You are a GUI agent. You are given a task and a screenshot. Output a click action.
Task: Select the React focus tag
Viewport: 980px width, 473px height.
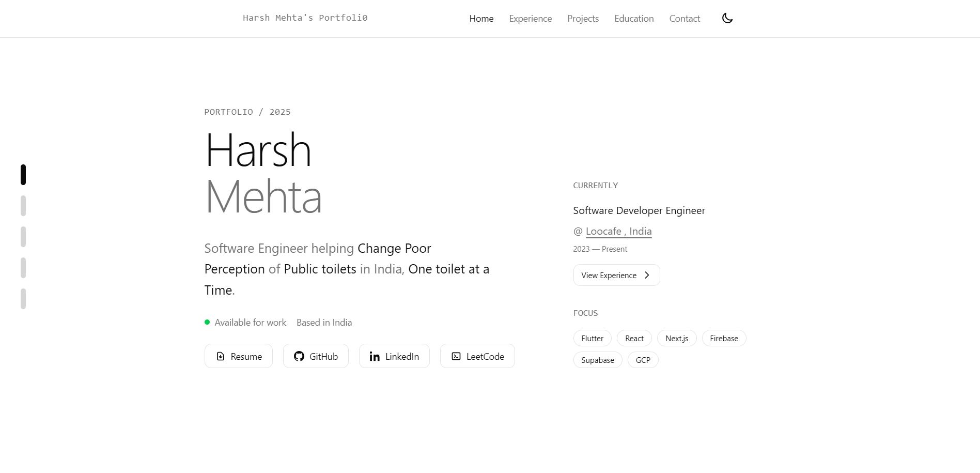pos(634,338)
